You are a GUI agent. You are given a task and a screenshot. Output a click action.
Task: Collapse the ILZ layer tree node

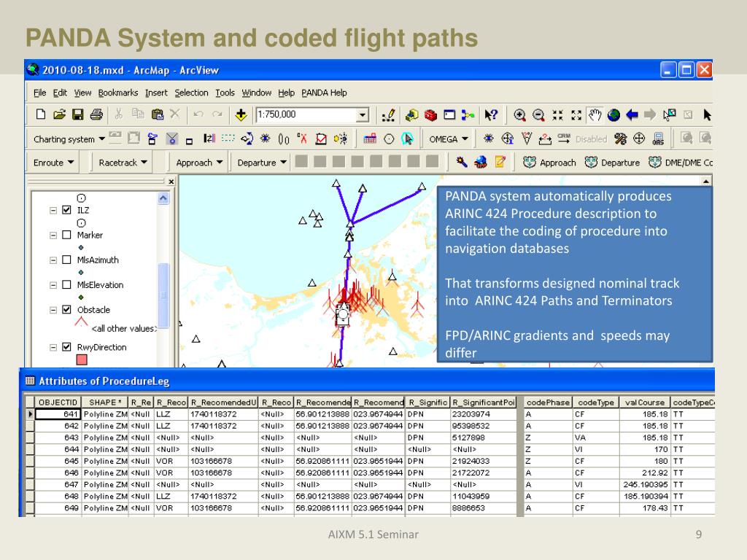tap(53, 210)
